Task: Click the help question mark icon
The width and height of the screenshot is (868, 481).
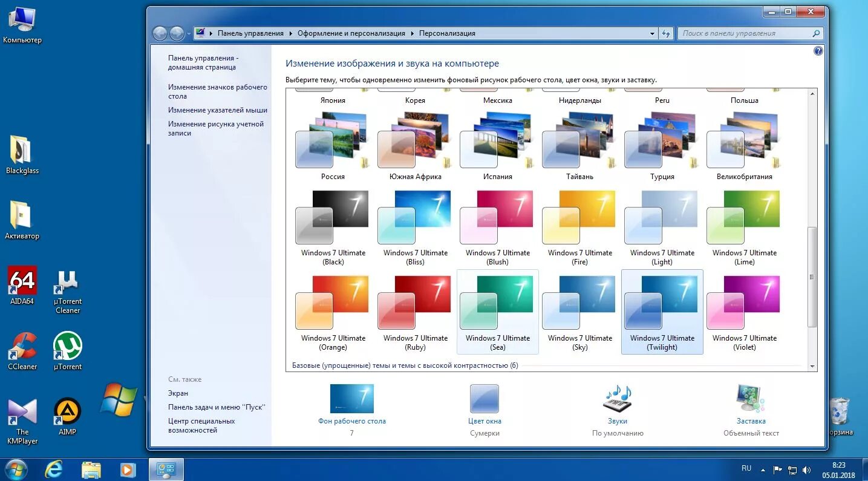Action: 818,51
